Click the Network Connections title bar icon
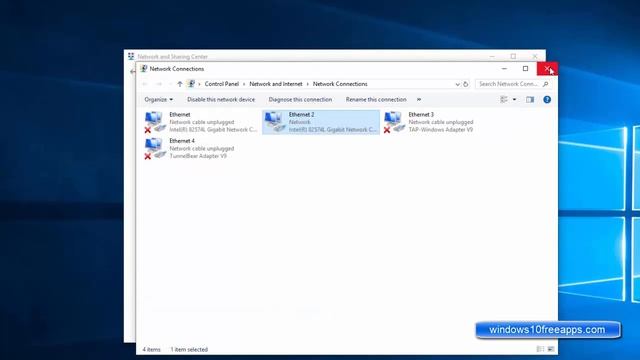This screenshot has height=360, width=640. tap(143, 69)
